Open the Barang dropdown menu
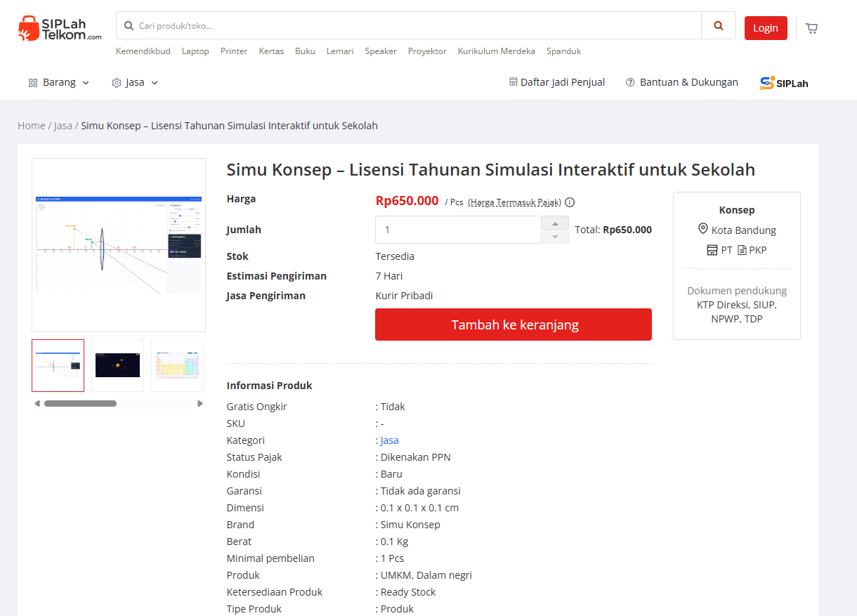Viewport: 857px width, 616px height. [58, 82]
